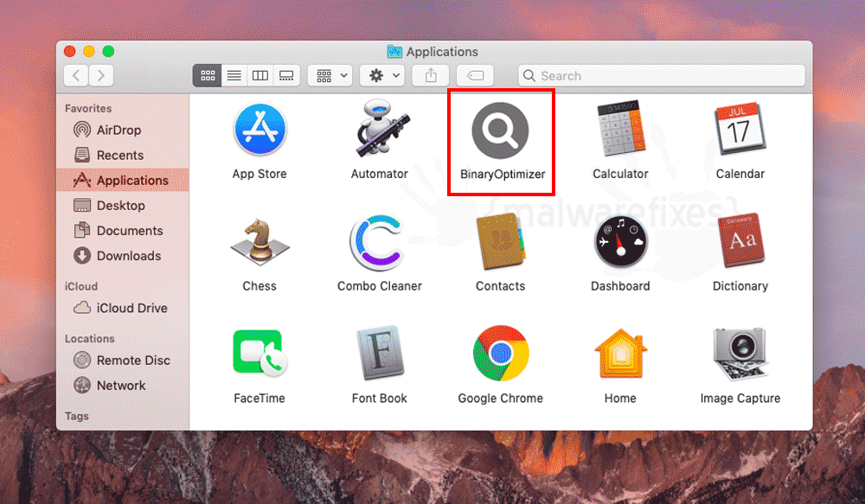Viewport: 865px width, 504px height.
Task: Minimize the Finder window with yellow button
Action: tap(89, 51)
